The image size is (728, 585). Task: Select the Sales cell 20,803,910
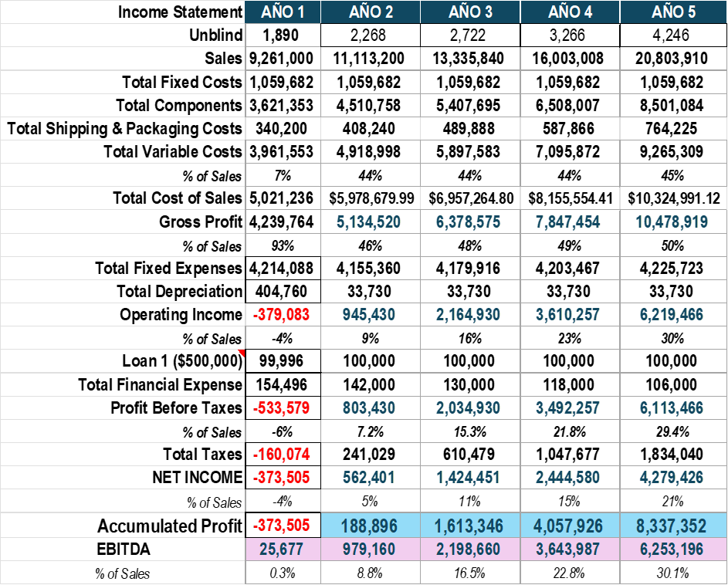pyautogui.click(x=672, y=59)
